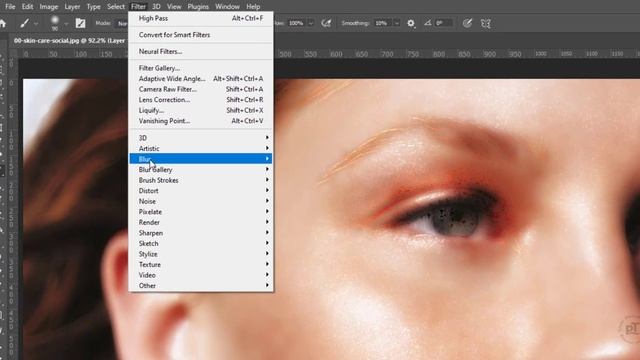Open Vanishing Point filter

click(x=201, y=121)
